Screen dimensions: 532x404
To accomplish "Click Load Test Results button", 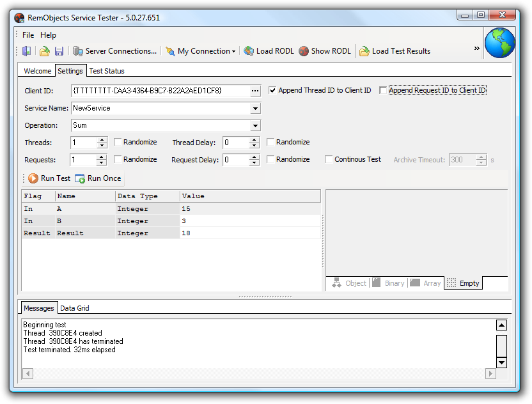I will point(395,51).
